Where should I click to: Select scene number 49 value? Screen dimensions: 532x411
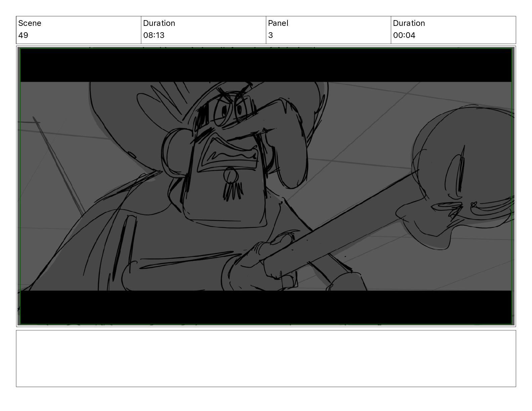pyautogui.click(x=23, y=35)
